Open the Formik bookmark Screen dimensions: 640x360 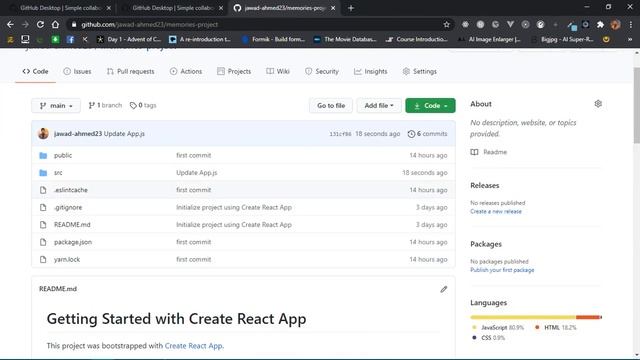click(273, 39)
